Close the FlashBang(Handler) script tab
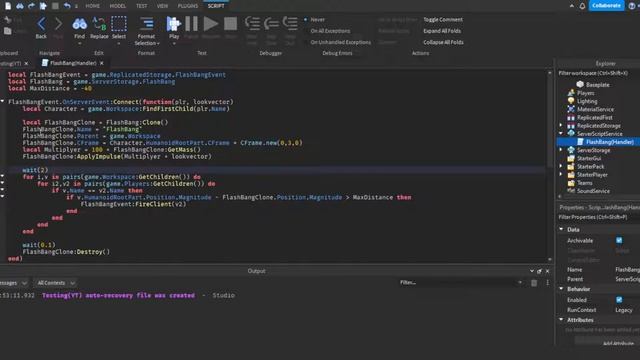 click(102, 63)
